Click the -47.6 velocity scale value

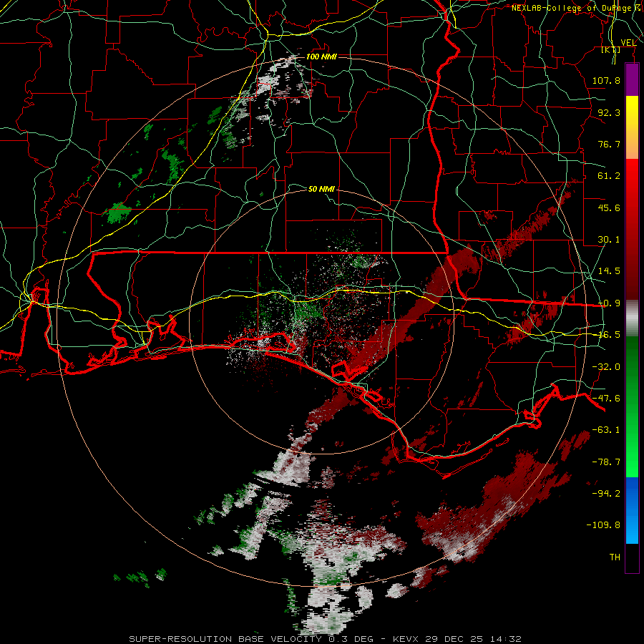point(606,399)
